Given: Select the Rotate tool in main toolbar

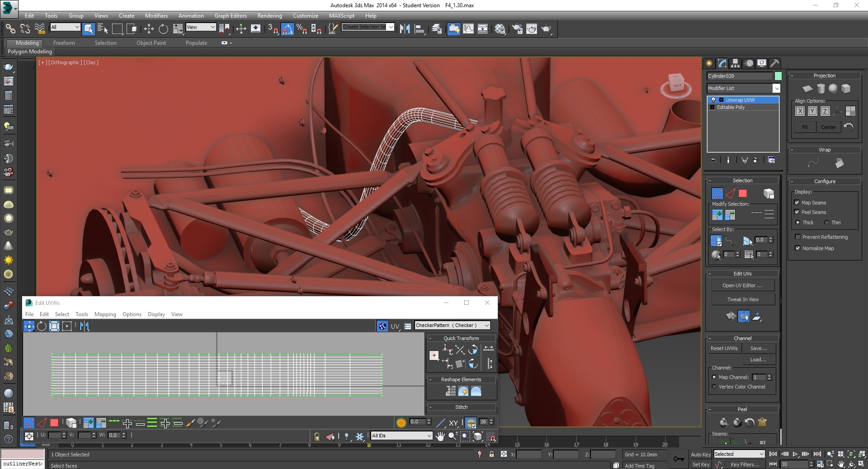Looking at the screenshot, I should 163,29.
